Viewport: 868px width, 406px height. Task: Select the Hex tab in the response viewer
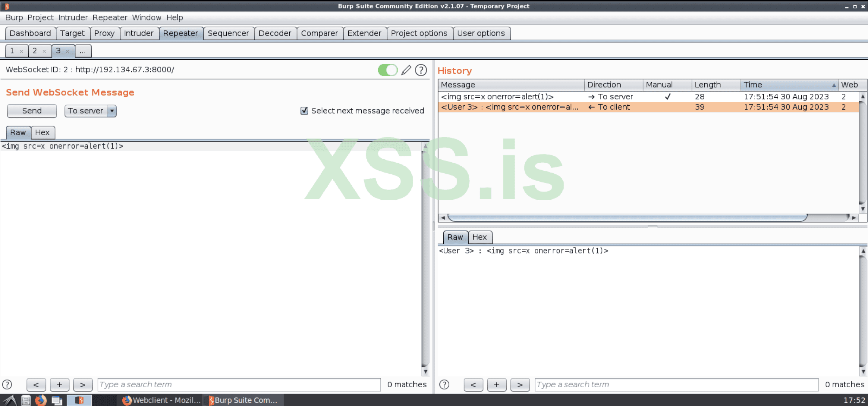(480, 237)
